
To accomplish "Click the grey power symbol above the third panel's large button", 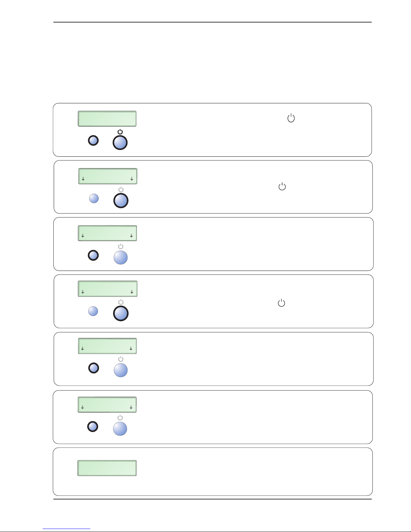I will click(x=121, y=247).
